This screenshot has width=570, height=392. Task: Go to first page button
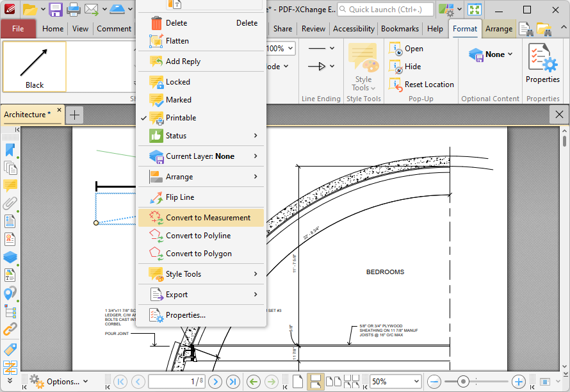[120, 382]
